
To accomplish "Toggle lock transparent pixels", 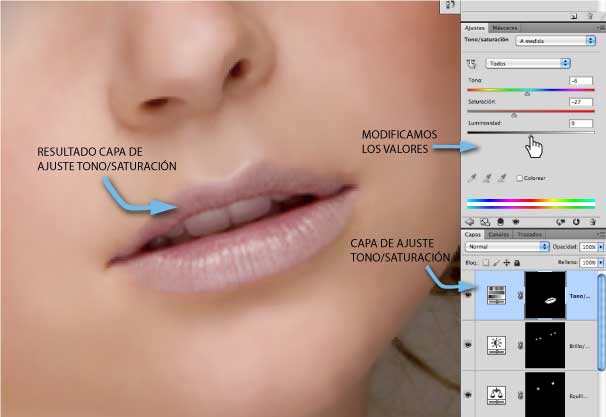I will click(x=485, y=263).
